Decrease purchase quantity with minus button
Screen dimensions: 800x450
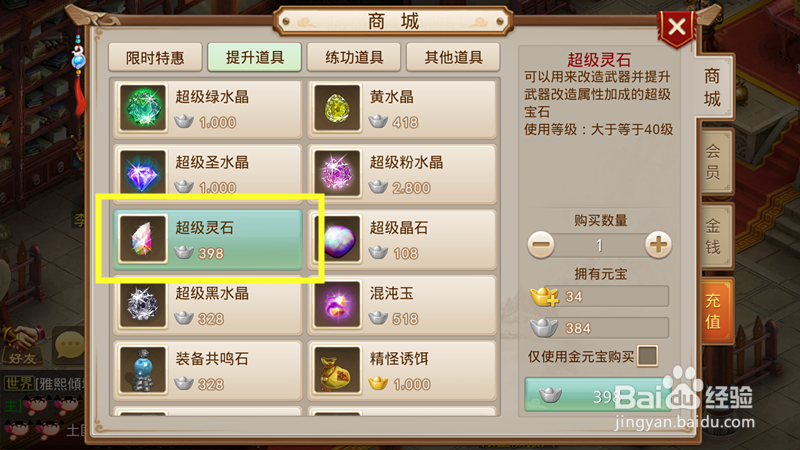541,244
